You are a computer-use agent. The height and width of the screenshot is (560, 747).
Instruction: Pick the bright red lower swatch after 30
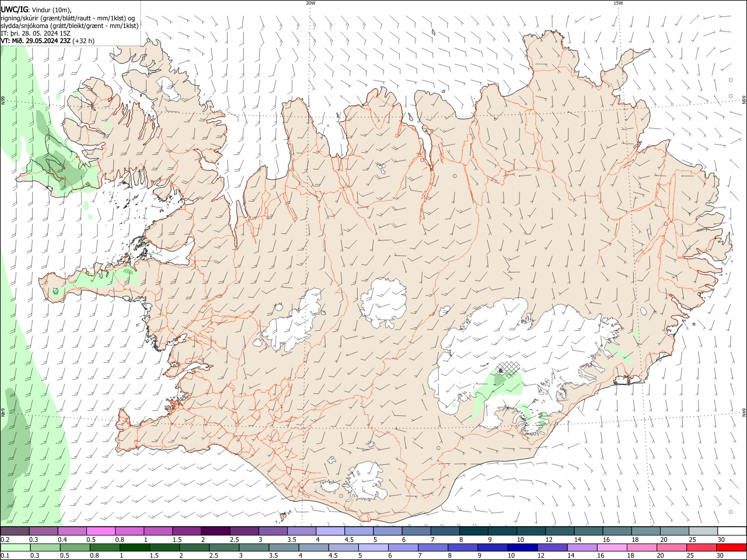point(732,547)
